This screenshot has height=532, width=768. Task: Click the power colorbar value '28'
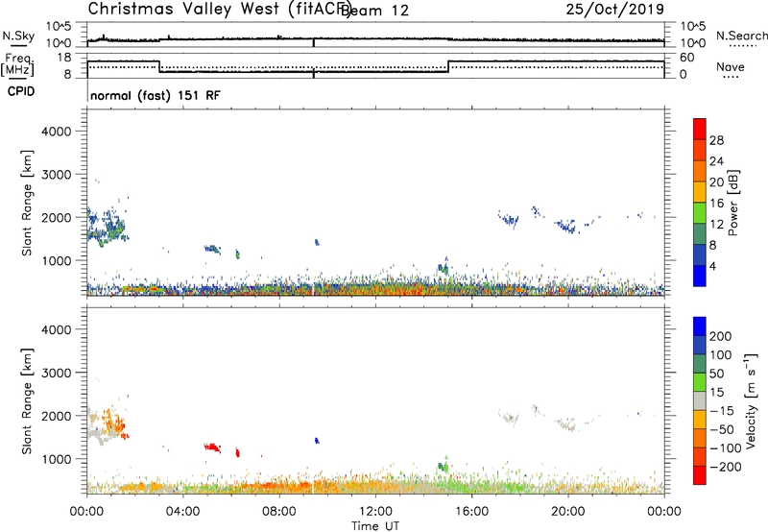716,140
